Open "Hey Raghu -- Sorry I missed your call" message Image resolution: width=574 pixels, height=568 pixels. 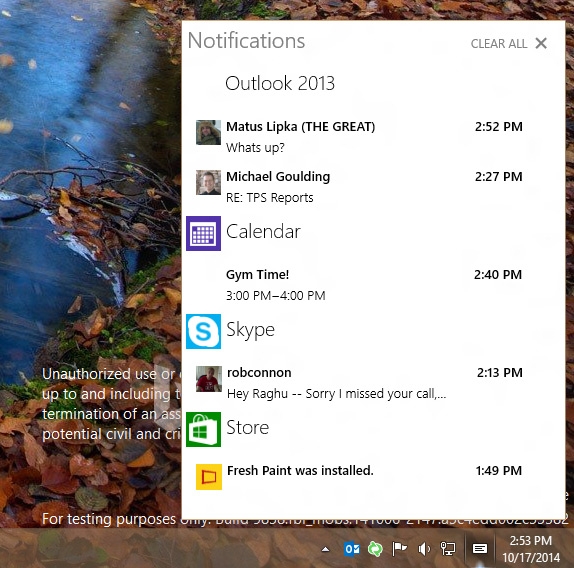[336, 393]
